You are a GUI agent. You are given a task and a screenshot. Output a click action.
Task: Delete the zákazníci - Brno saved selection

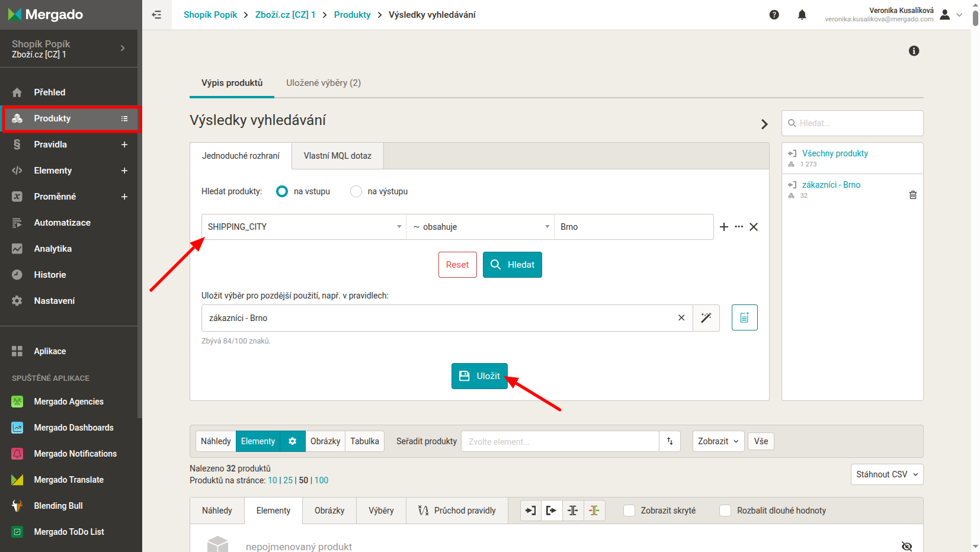point(913,195)
